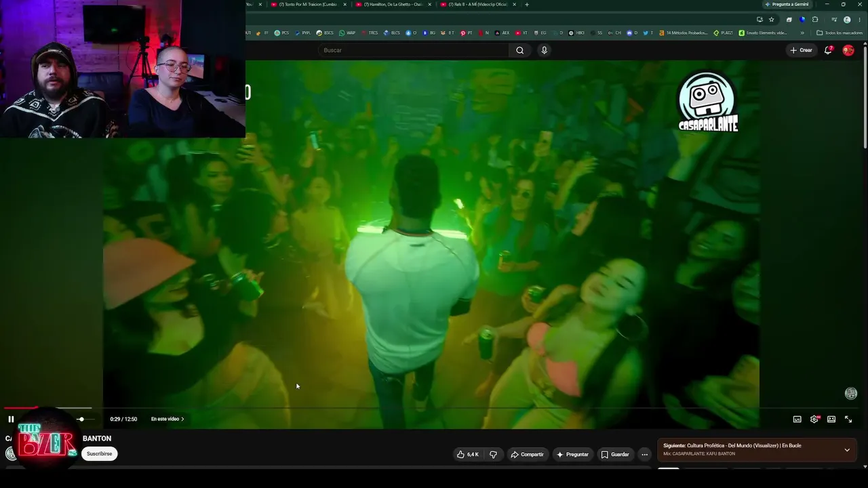Click Pregunta a Gemini button
The height and width of the screenshot is (488, 868).
point(787,4)
